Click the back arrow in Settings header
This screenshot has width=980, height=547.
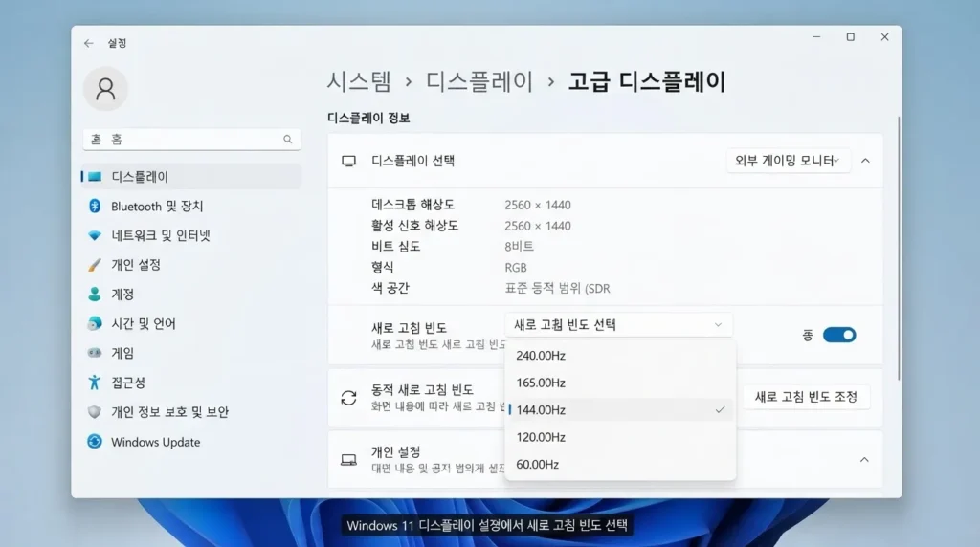[89, 43]
